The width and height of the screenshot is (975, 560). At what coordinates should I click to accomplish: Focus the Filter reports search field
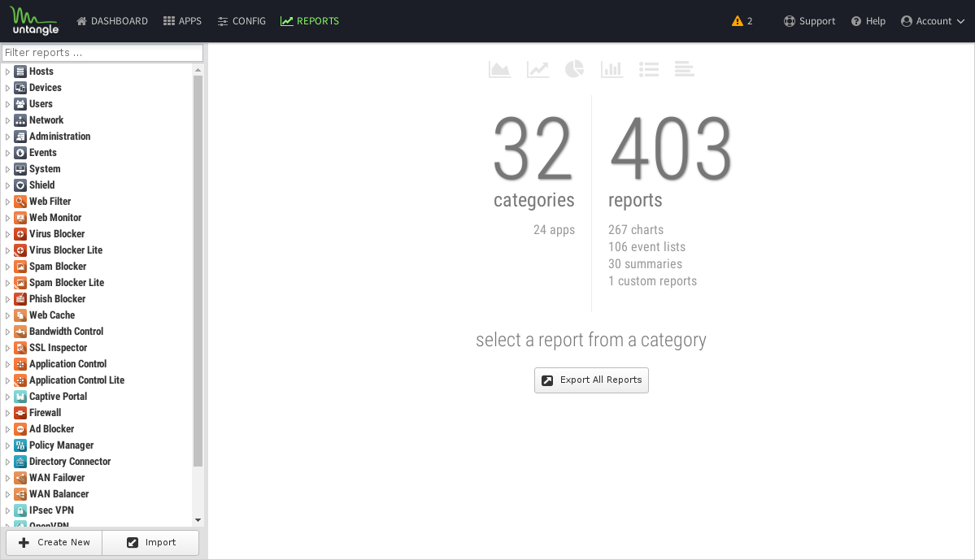[x=102, y=53]
